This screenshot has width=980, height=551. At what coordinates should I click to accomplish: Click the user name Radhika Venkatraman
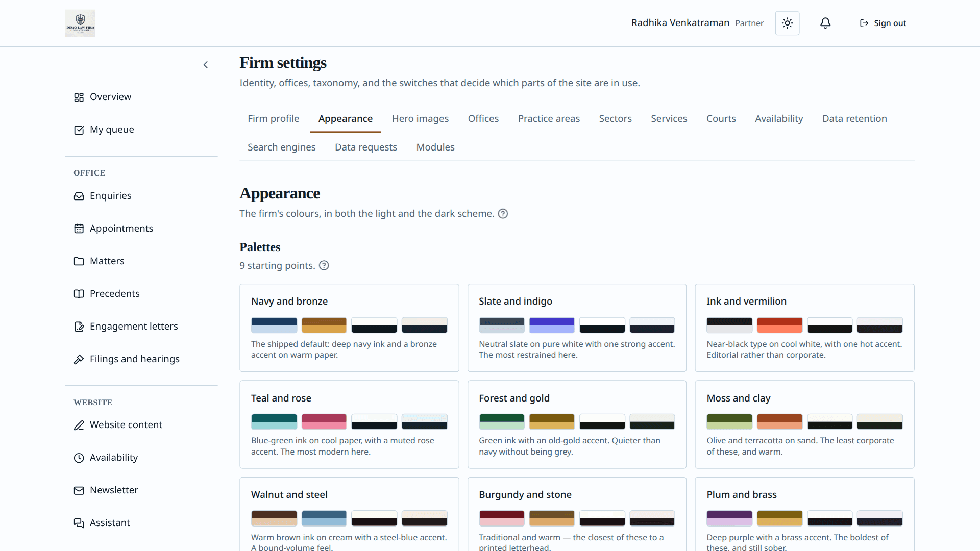click(x=680, y=23)
